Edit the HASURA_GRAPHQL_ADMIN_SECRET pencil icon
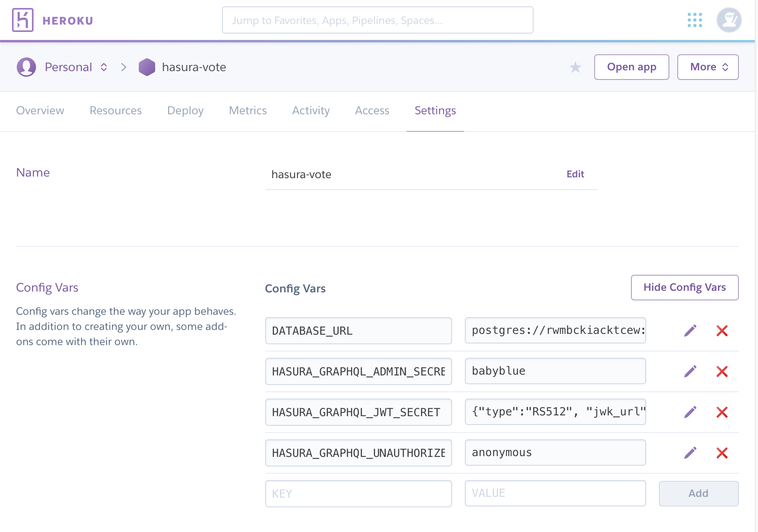 (x=690, y=371)
